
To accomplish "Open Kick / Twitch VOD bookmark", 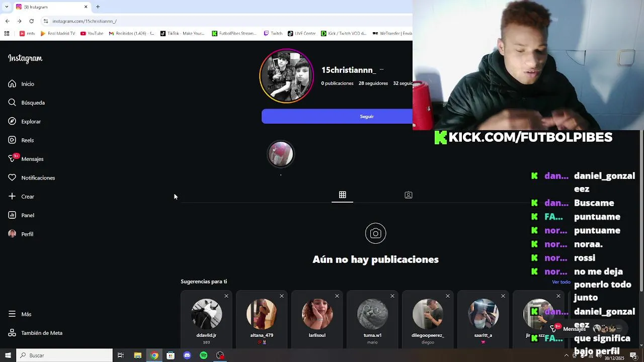I will coord(344,34).
